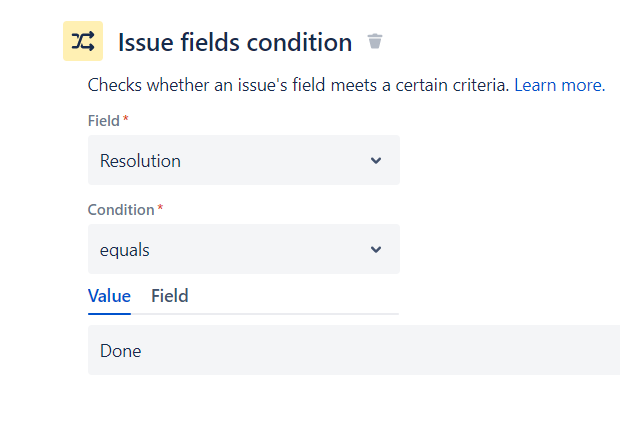Switch to the Field tab
This screenshot has height=430, width=620.
click(170, 296)
